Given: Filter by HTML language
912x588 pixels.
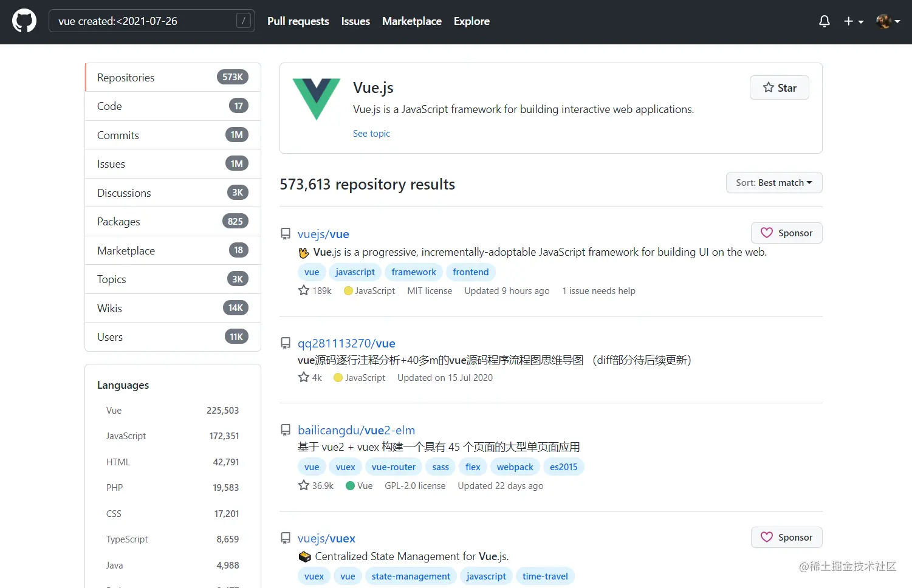Looking at the screenshot, I should pyautogui.click(x=173, y=462).
